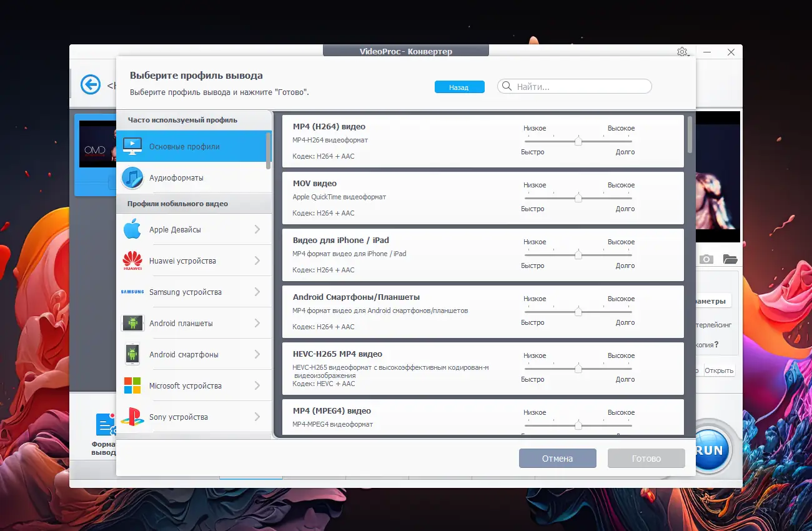Click the Найти search field
The width and height of the screenshot is (812, 531).
click(575, 86)
